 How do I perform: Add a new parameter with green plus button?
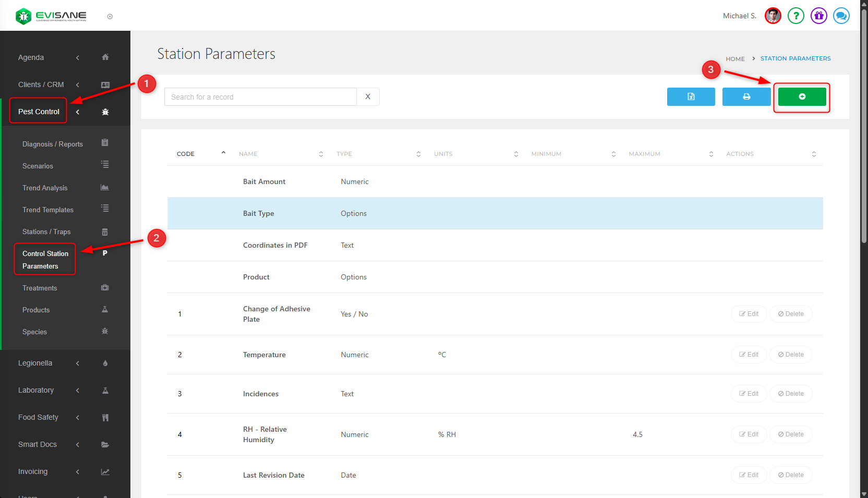tap(802, 96)
